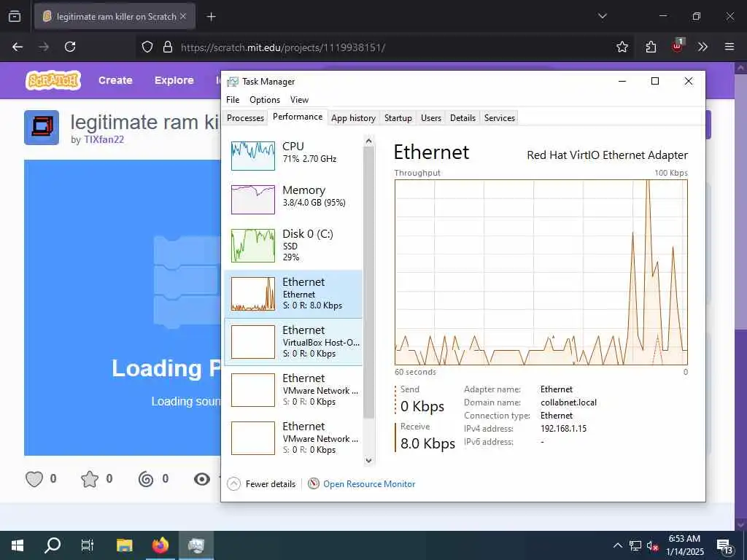Open the Task Manager View menu

click(299, 99)
